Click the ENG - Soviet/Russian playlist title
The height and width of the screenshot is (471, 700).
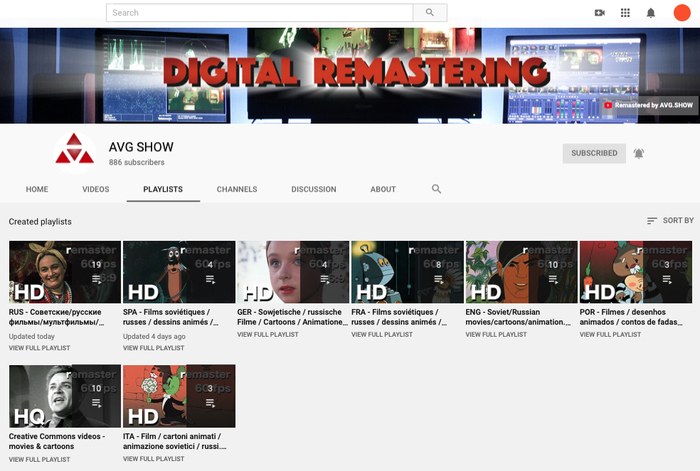[518, 317]
